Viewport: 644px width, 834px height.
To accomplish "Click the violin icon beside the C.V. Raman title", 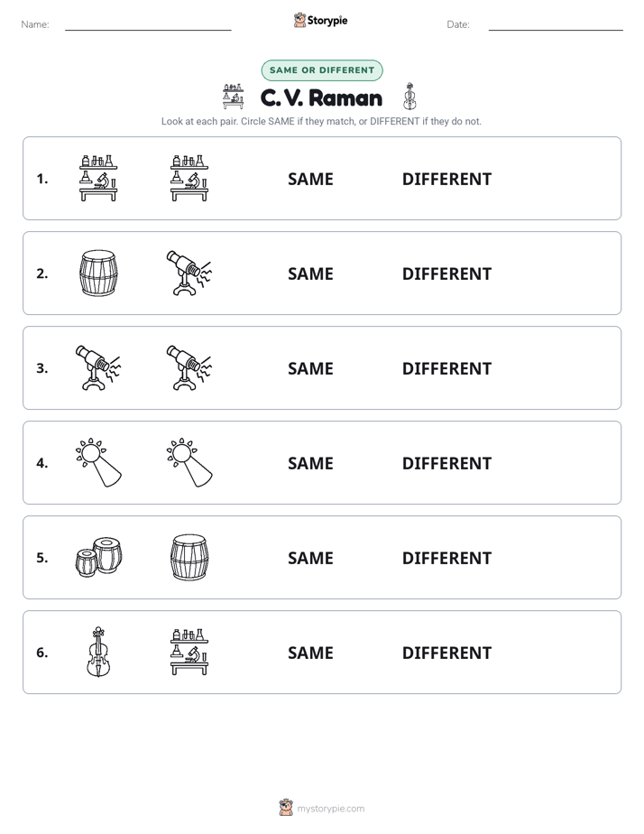I will pos(409,97).
